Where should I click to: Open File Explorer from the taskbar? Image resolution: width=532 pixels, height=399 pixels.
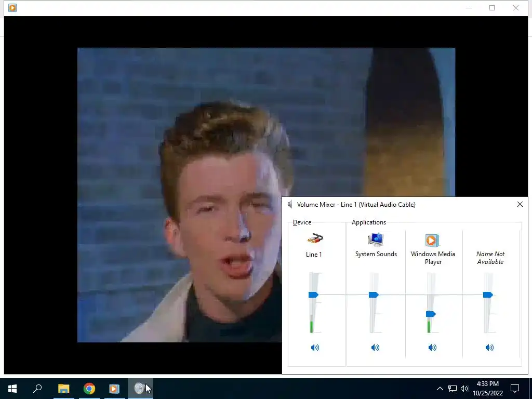(63, 389)
